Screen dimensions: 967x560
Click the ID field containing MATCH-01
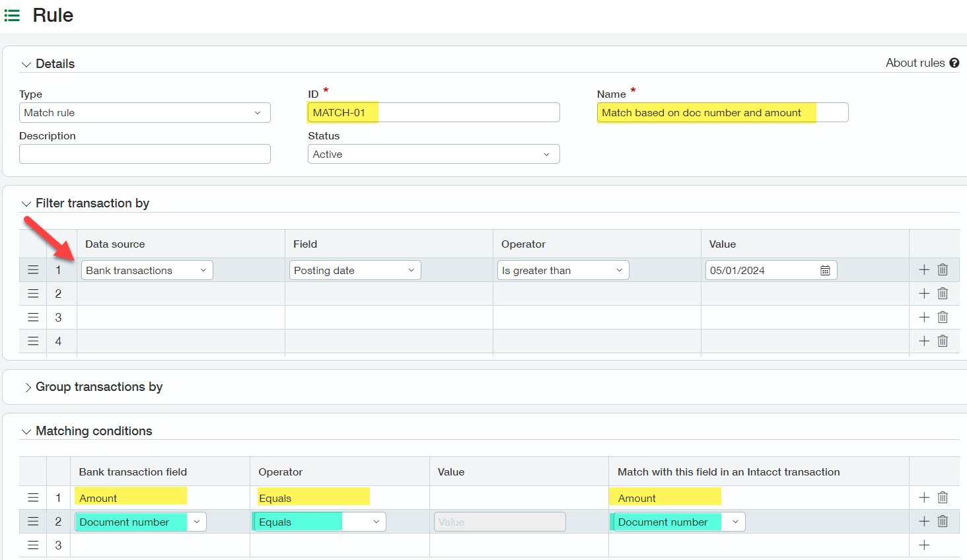[x=433, y=112]
